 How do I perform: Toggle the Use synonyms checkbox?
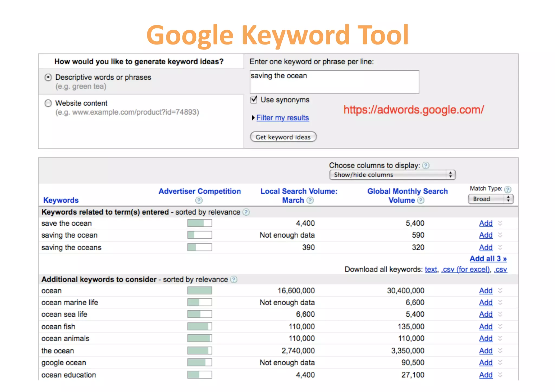[254, 100]
